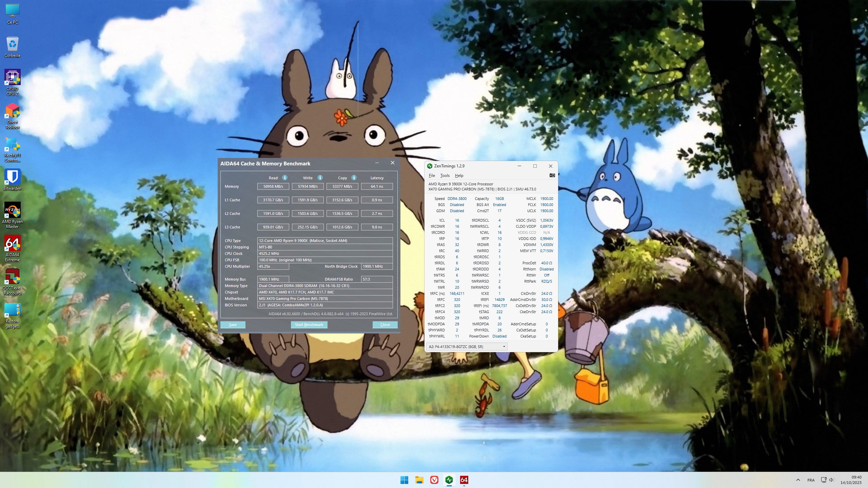Click the Start Benchmark button
The image size is (868, 488).
point(309,325)
